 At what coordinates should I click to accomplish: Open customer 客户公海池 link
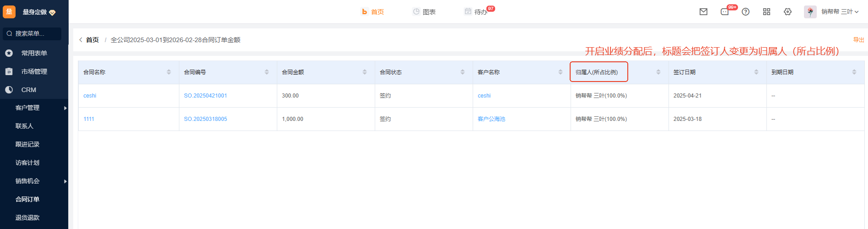coord(491,119)
